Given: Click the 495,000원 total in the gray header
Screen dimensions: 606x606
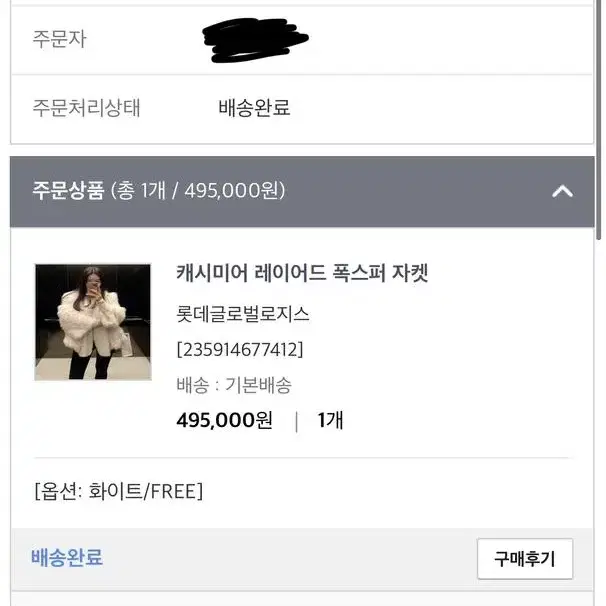Looking at the screenshot, I should (232, 190).
